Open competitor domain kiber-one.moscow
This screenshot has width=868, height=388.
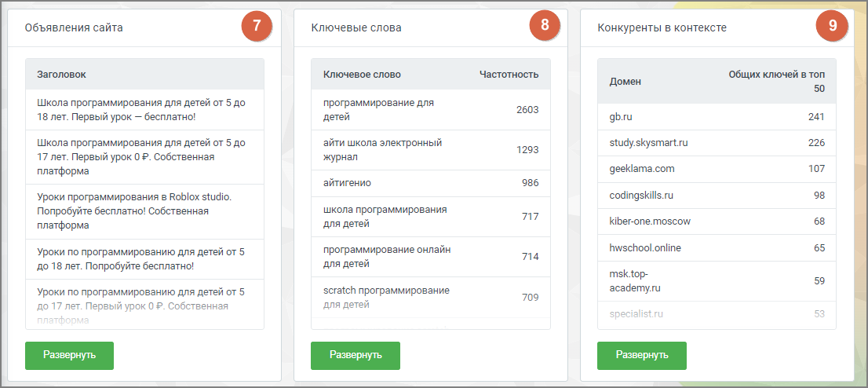650,221
